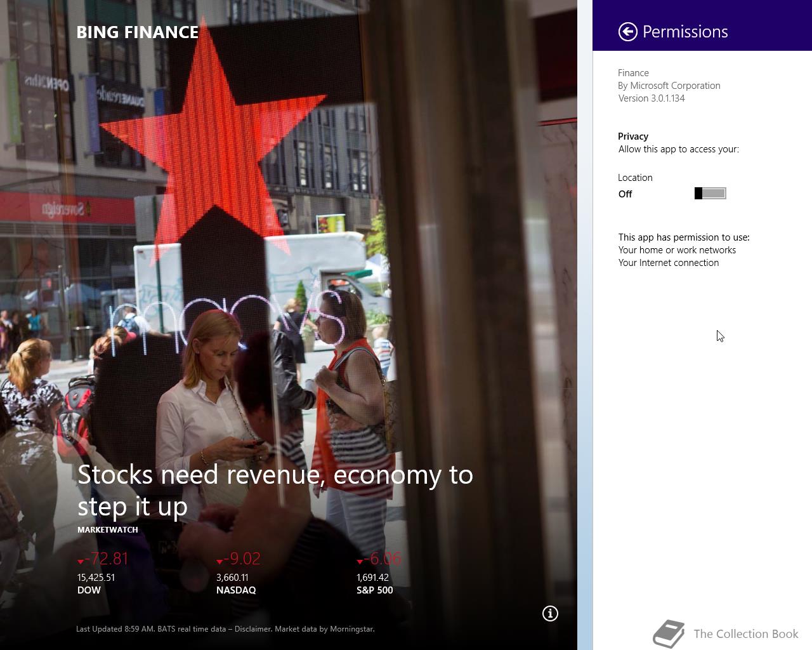Click the Permissions panel title
Viewport: 812px width, 650px height.
(x=685, y=32)
